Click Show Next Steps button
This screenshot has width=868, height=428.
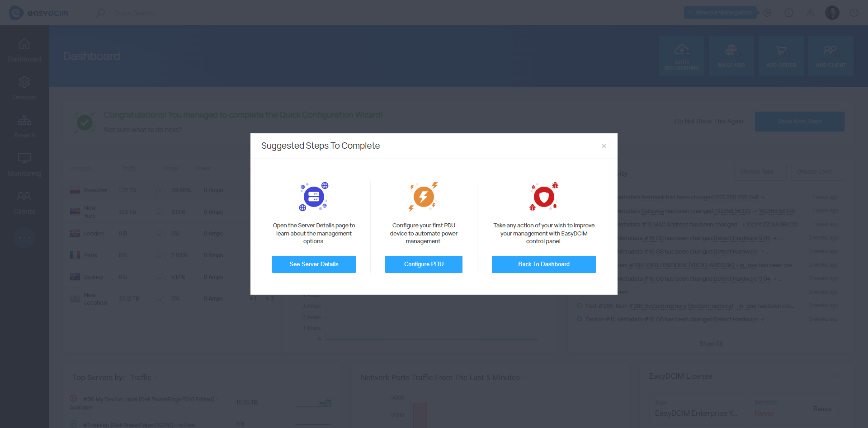pyautogui.click(x=800, y=122)
